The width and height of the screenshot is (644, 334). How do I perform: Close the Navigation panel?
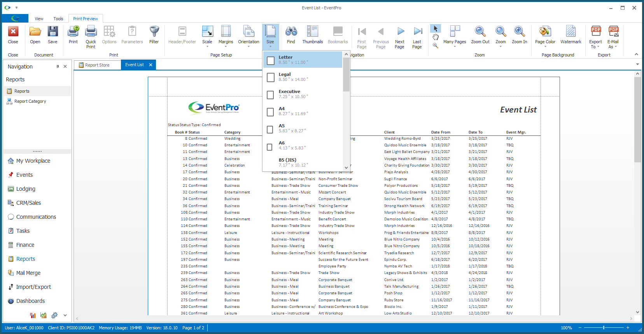pyautogui.click(x=65, y=67)
